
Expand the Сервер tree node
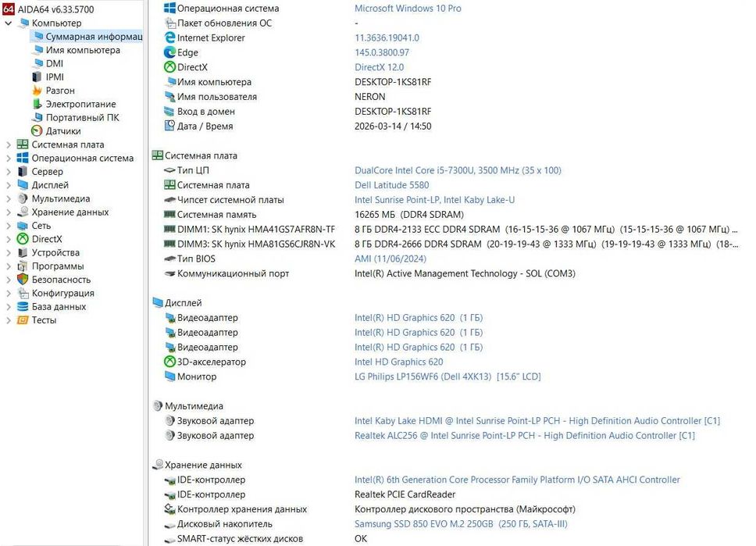tap(8, 171)
